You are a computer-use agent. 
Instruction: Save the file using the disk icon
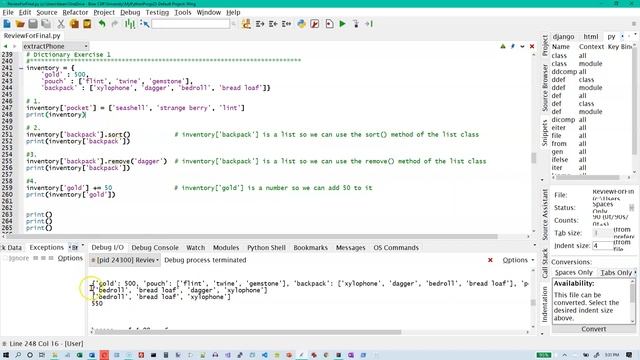point(33,24)
